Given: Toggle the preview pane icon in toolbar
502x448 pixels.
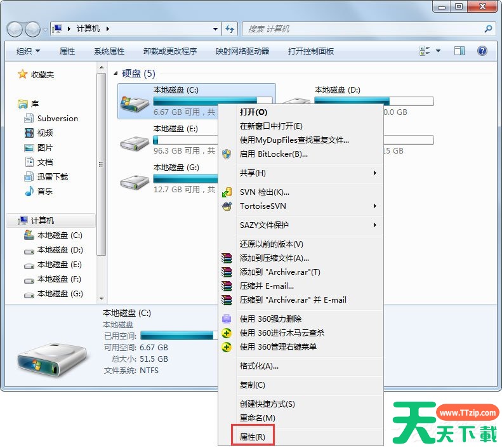Looking at the screenshot, I should click(459, 51).
